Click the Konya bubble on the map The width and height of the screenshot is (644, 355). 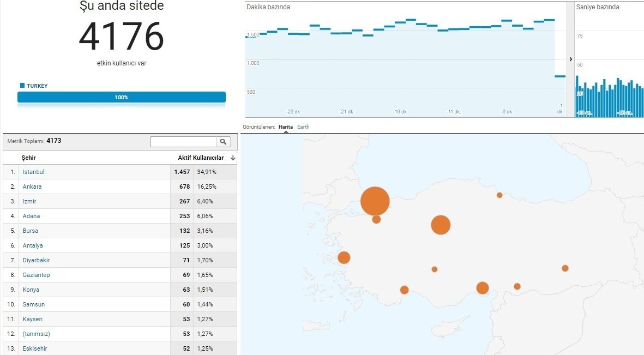tap(435, 269)
